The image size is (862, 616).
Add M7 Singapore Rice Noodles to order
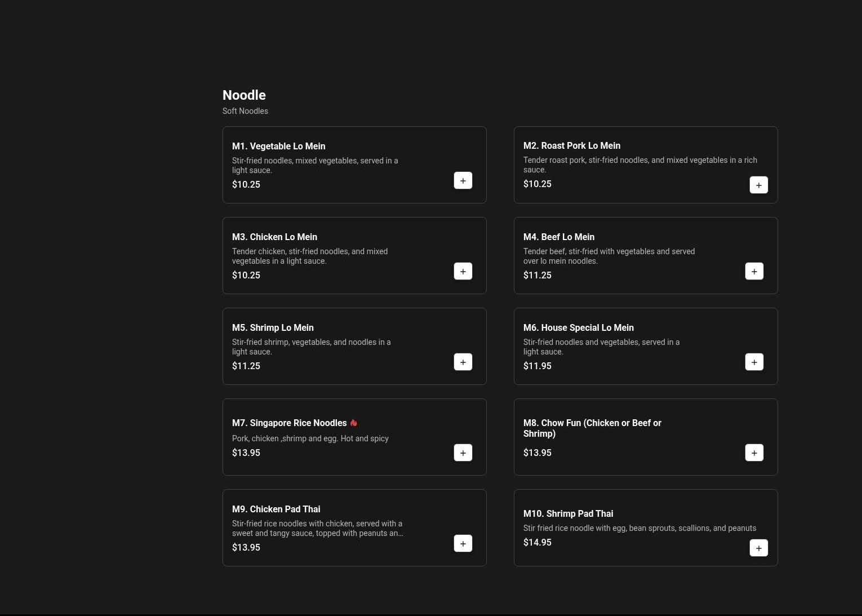click(x=463, y=453)
